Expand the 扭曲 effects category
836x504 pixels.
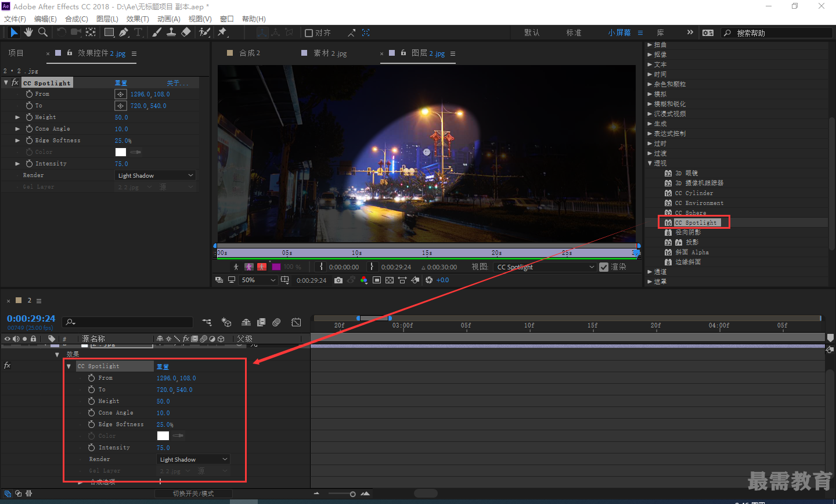click(x=650, y=45)
